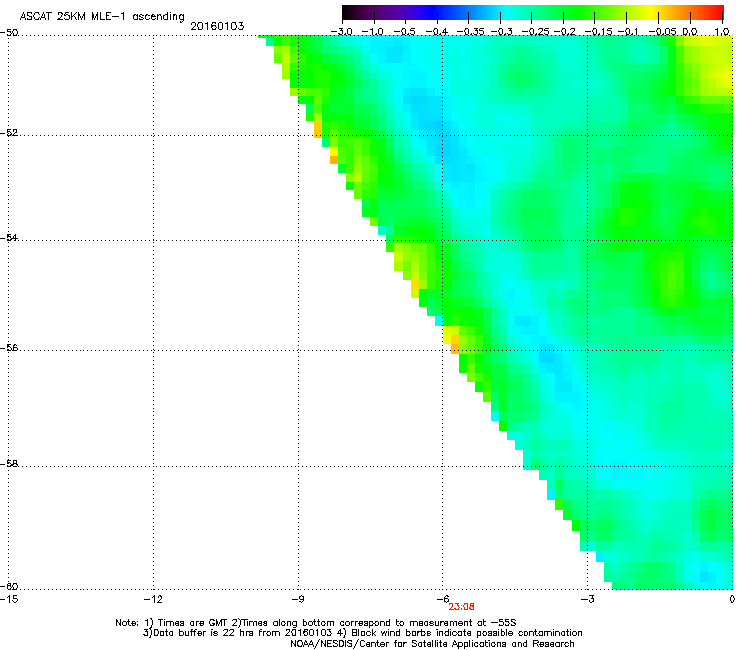Click the longitude label -3
The image size is (740, 650).
(x=587, y=599)
